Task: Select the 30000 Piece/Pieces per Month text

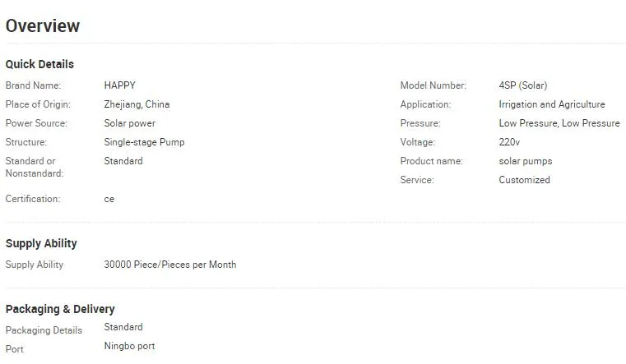Action: tap(169, 265)
